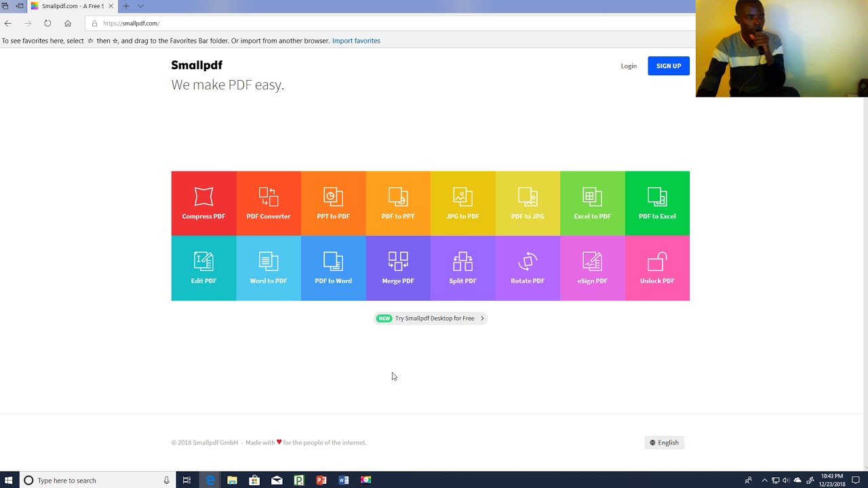Open the English language selector
The width and height of the screenshot is (868, 488).
coord(664,443)
